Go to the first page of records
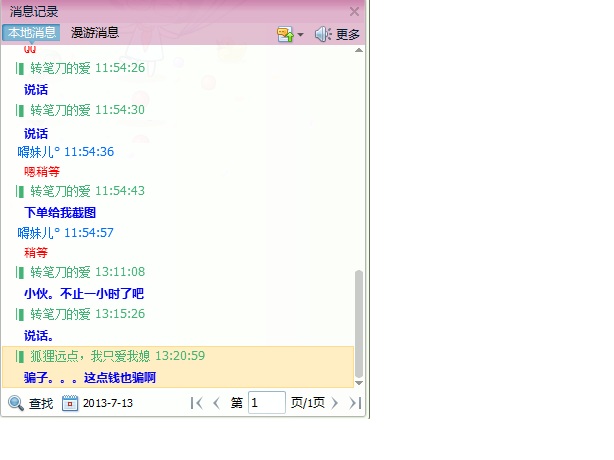614x460 pixels. pyautogui.click(x=197, y=403)
